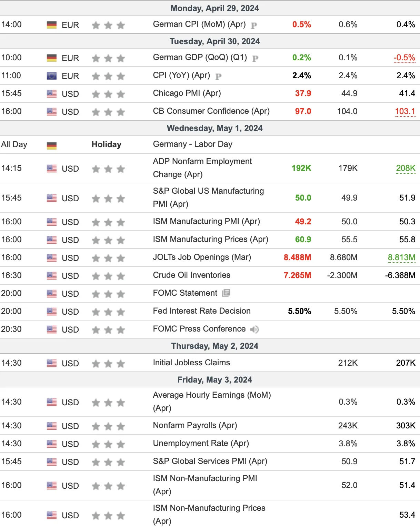Click JOLTs previous value 8.813M
The image size is (420, 528).
point(402,258)
